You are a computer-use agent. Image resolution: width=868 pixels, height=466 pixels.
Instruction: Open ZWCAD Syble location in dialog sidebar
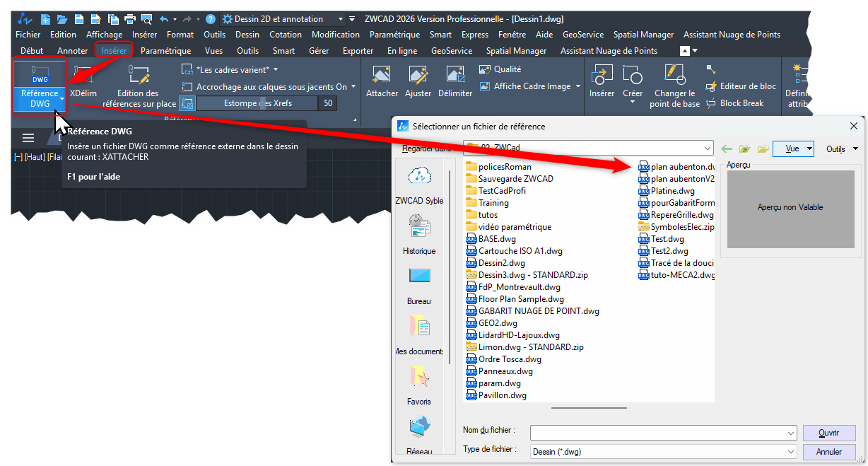point(419,185)
